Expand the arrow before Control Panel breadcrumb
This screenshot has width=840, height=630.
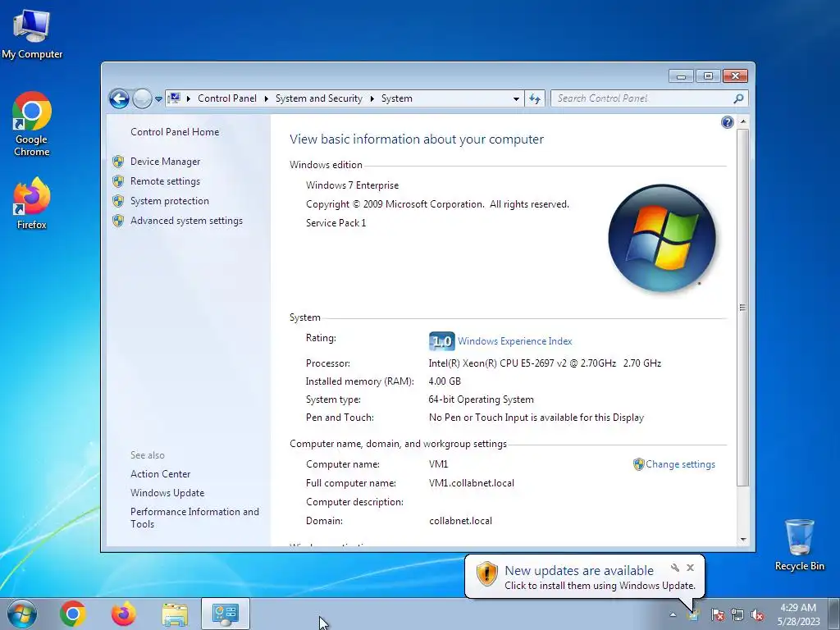point(189,98)
